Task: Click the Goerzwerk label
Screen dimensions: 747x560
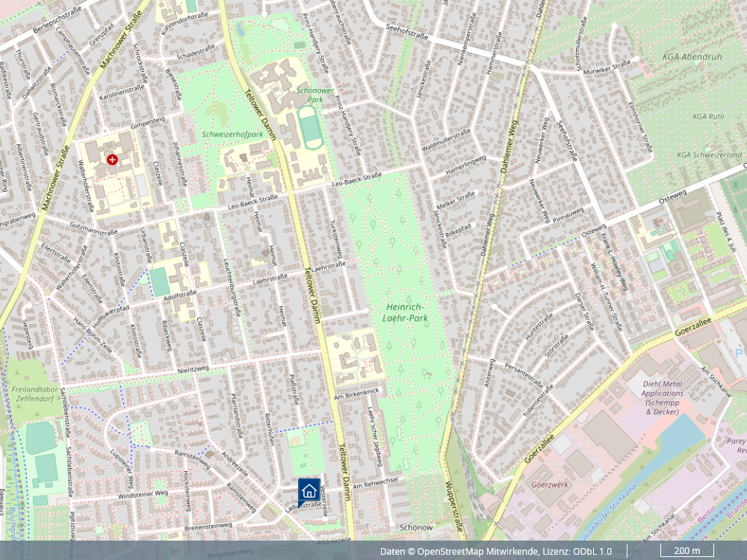Action: 550,484
